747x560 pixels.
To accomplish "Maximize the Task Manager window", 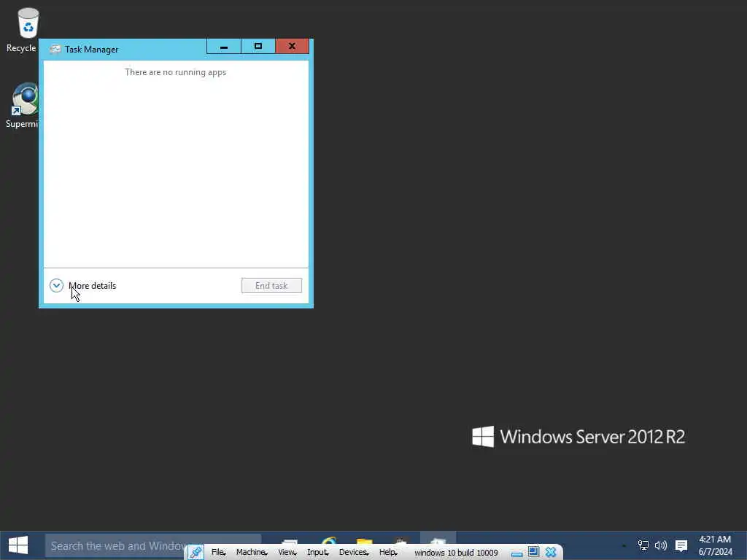I will (258, 47).
